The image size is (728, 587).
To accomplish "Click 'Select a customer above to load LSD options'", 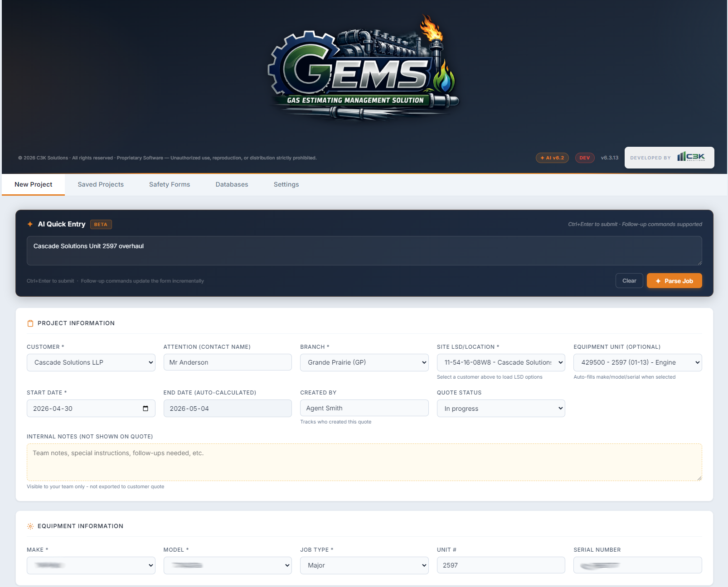I will coord(490,377).
